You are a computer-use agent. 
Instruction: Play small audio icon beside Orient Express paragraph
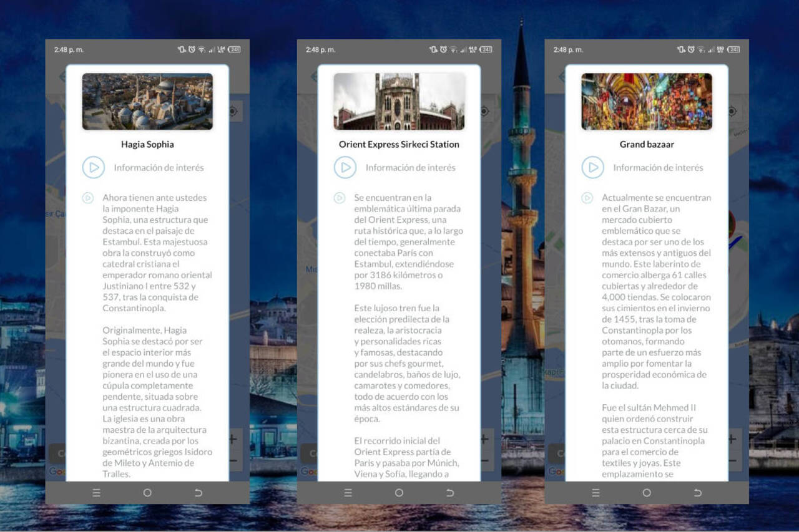click(x=340, y=198)
